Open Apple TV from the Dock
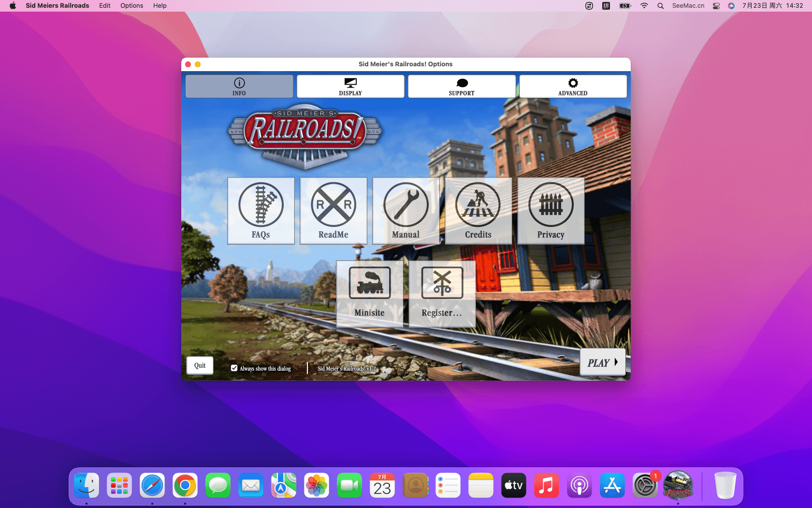Viewport: 812px width, 508px height. point(514,485)
